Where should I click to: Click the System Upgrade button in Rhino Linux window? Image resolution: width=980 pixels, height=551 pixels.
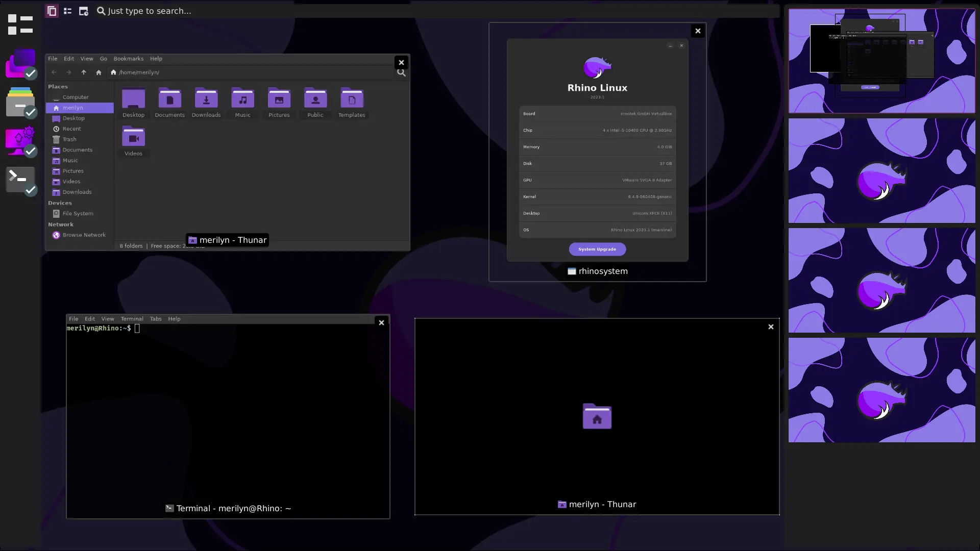click(x=597, y=249)
